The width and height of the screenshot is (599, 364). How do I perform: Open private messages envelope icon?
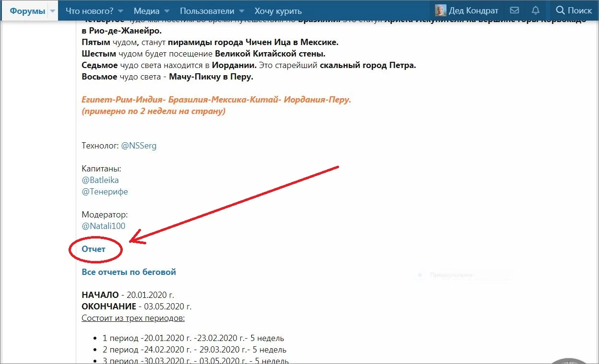514,11
